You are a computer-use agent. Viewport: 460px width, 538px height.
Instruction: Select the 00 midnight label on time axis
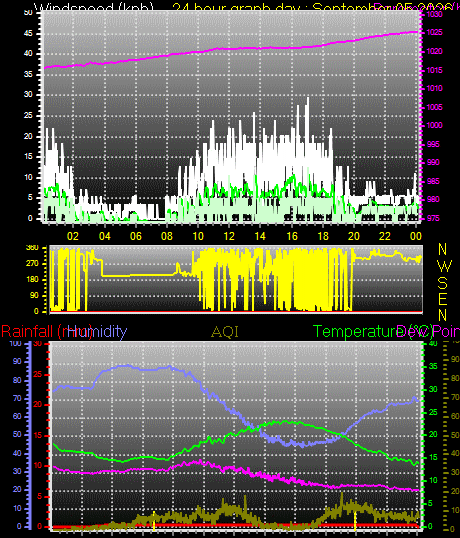[x=416, y=236]
